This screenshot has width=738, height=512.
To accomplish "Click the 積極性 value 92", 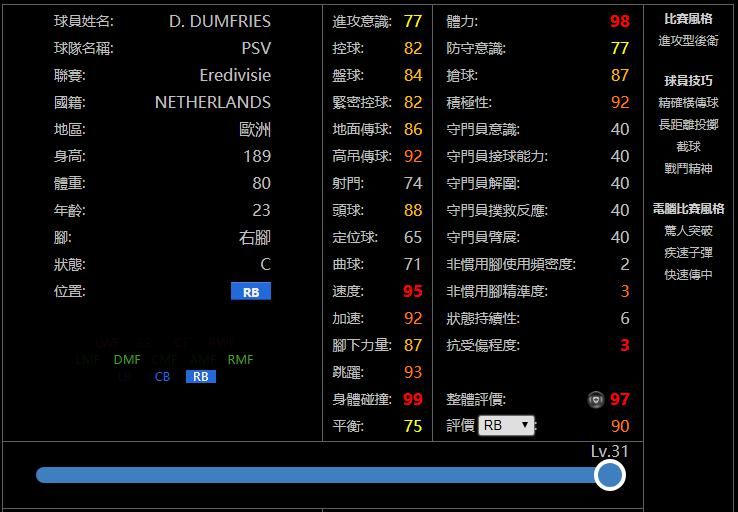I will (x=619, y=102).
